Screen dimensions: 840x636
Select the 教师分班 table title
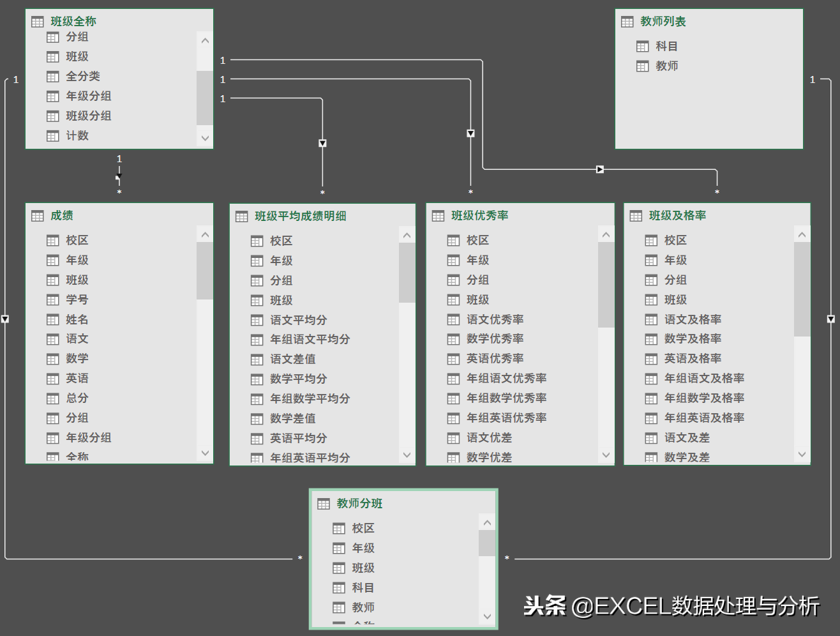point(360,504)
